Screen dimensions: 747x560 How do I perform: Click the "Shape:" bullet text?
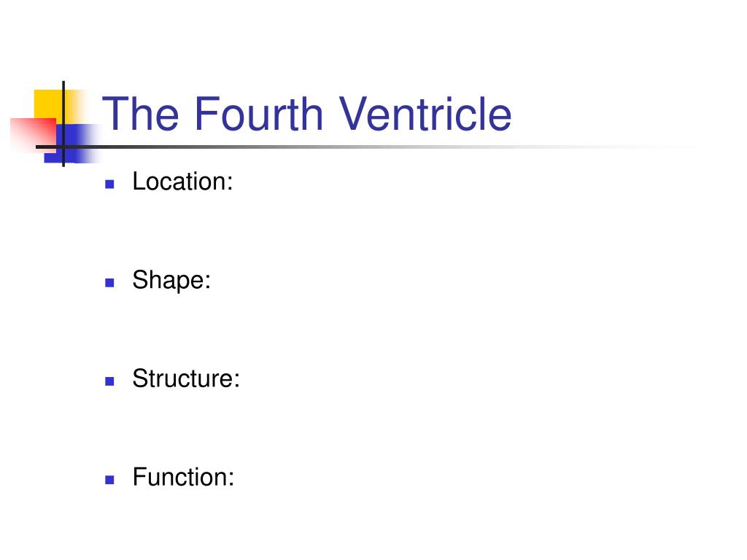(171, 280)
